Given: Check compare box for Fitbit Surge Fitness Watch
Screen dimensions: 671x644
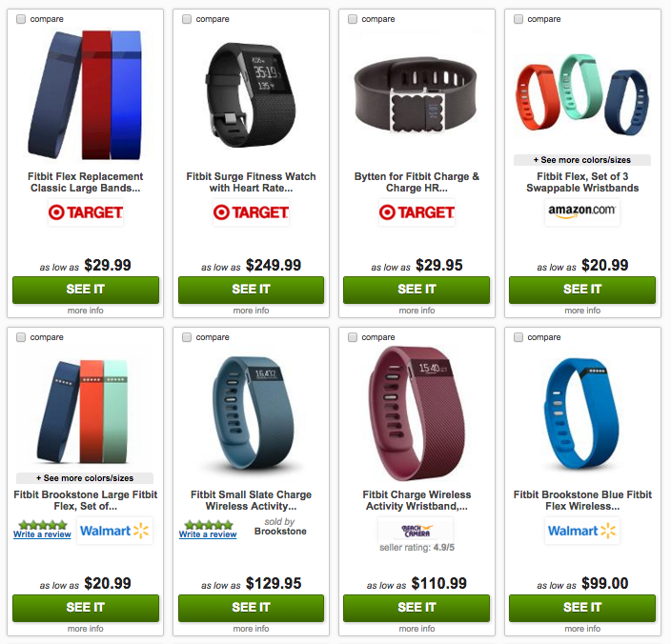Looking at the screenshot, I should (x=187, y=19).
